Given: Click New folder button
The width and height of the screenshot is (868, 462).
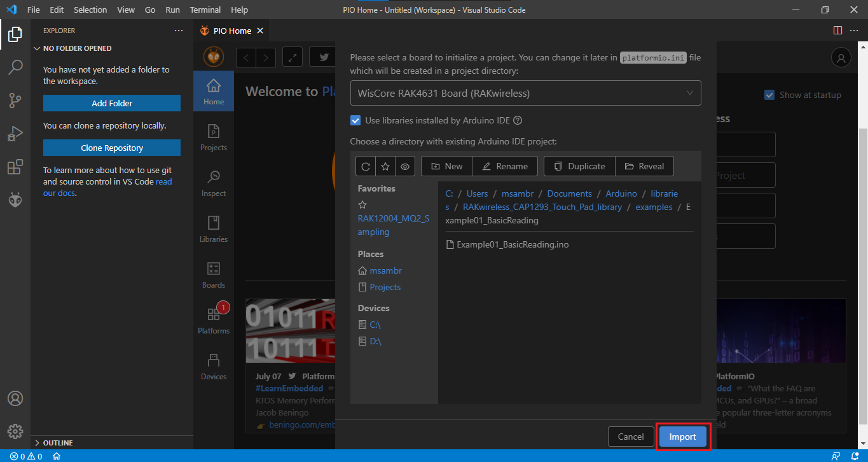Looking at the screenshot, I should (446, 166).
